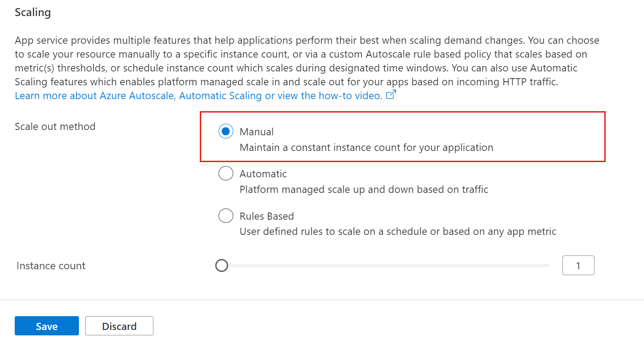Click the 'User defined rules to scale' description
Screen dimensions: 644x355
pyautogui.click(x=398, y=231)
